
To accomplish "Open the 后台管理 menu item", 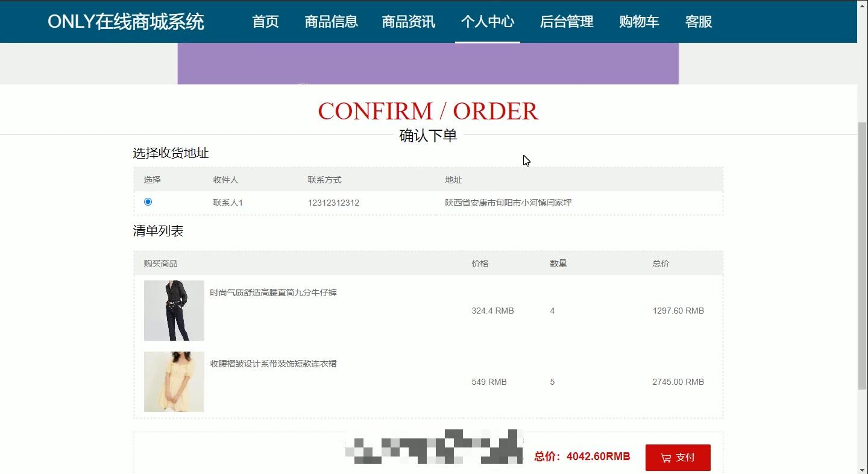I will [567, 22].
